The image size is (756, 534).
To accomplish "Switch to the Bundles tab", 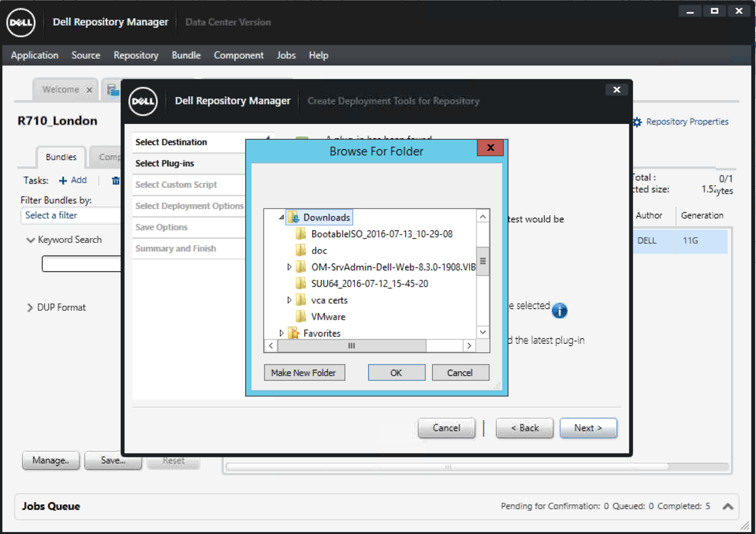I will 60,157.
